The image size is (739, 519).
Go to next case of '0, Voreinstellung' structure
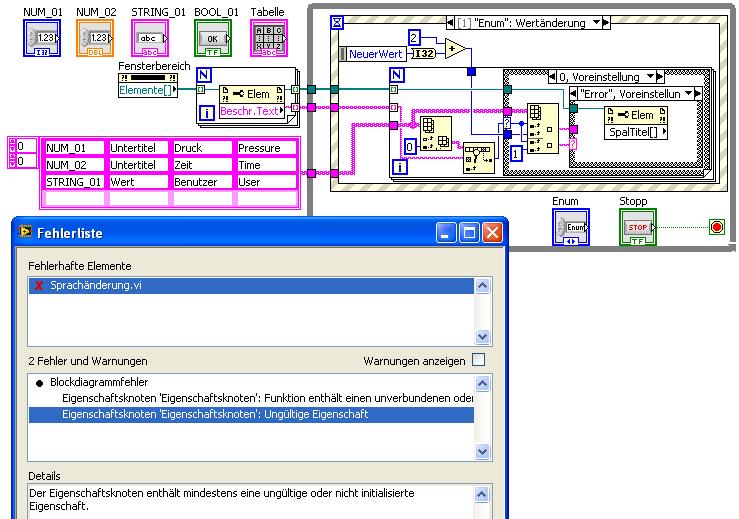coord(660,76)
